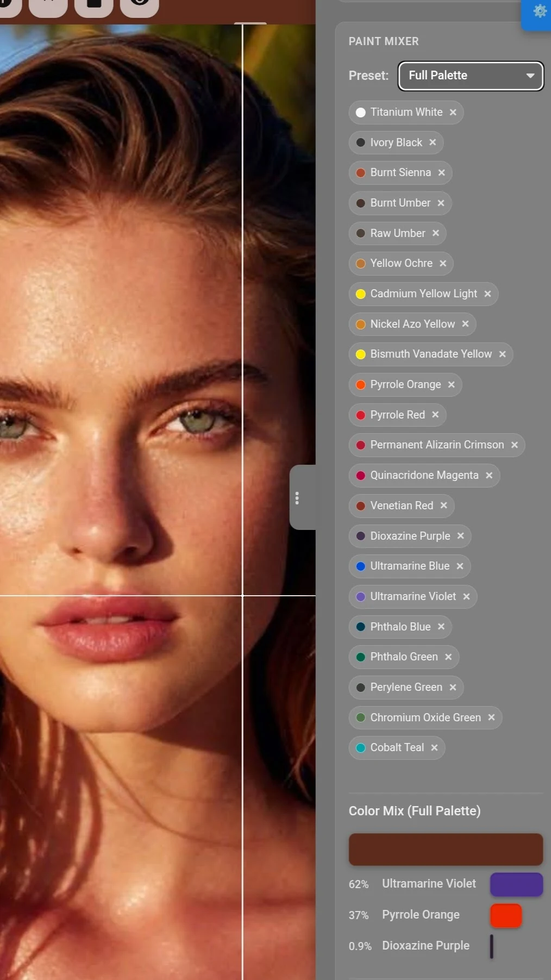This screenshot has width=551, height=980.
Task: Remove Pyrrole Orange chip with its × icon
Action: tap(452, 384)
